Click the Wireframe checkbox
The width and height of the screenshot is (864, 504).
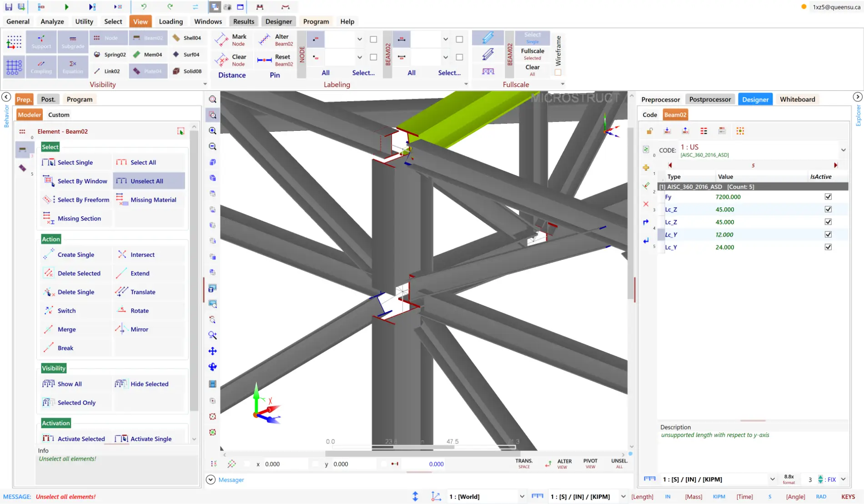[558, 72]
